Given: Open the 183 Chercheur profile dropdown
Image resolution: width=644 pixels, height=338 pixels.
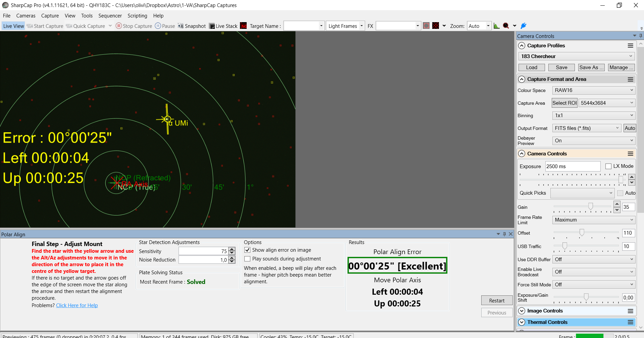Looking at the screenshot, I should (x=577, y=56).
